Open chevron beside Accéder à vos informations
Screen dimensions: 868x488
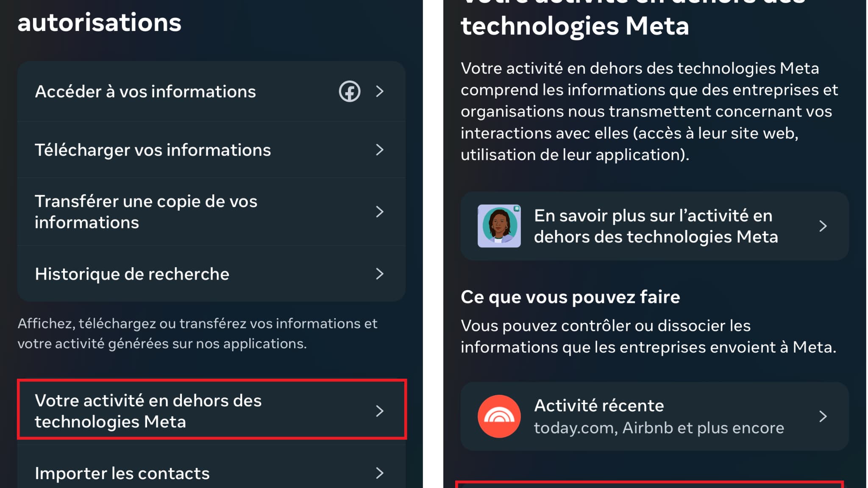tap(379, 91)
